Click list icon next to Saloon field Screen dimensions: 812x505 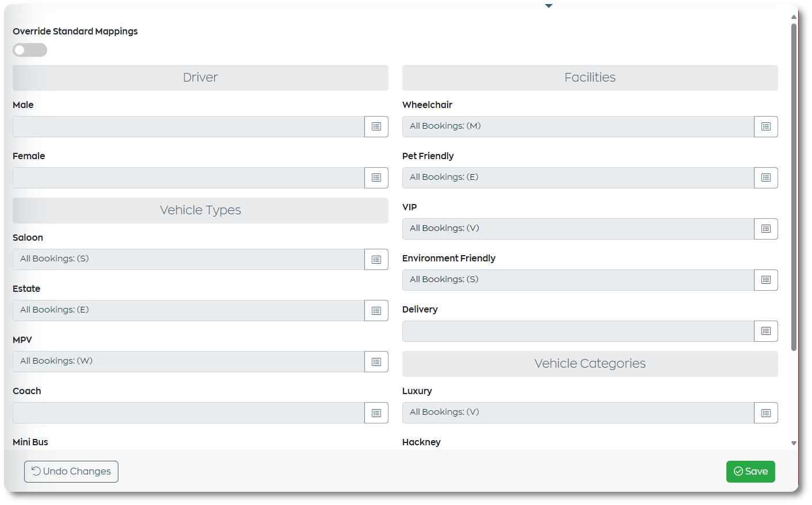pos(376,259)
